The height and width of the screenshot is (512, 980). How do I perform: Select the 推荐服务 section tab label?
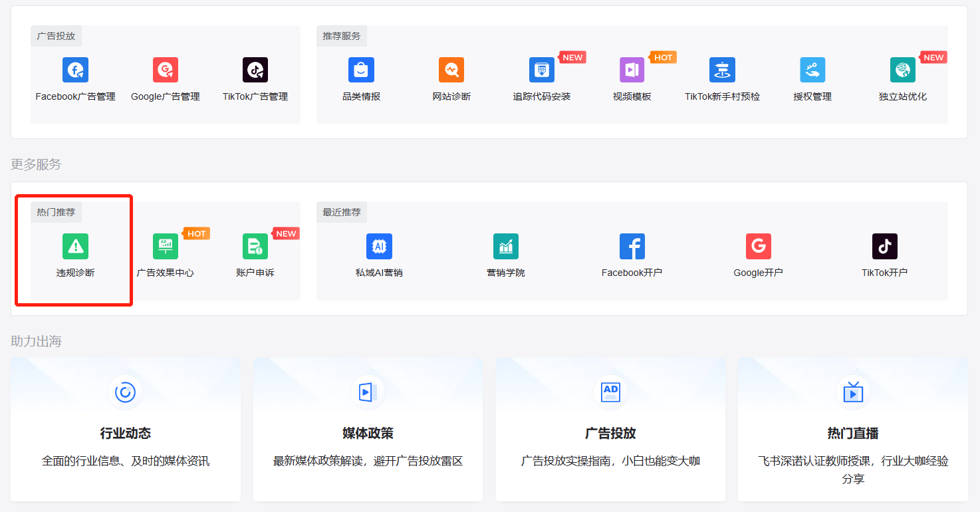coord(342,36)
